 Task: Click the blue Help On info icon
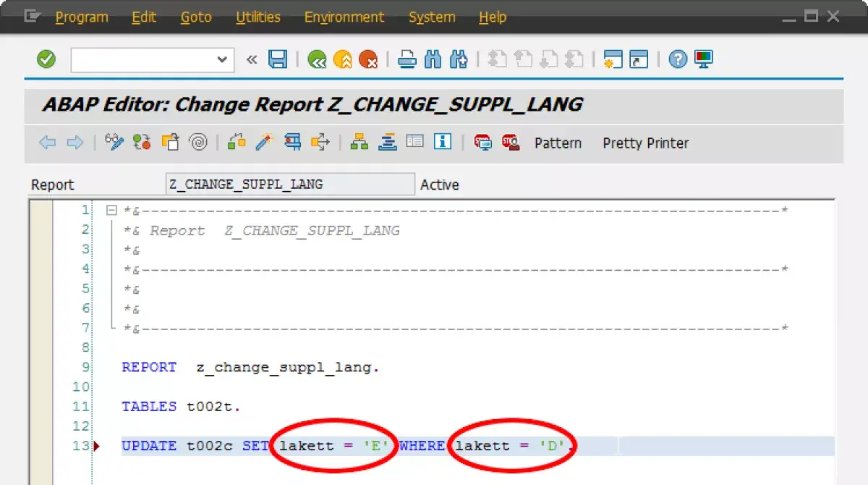tap(443, 142)
